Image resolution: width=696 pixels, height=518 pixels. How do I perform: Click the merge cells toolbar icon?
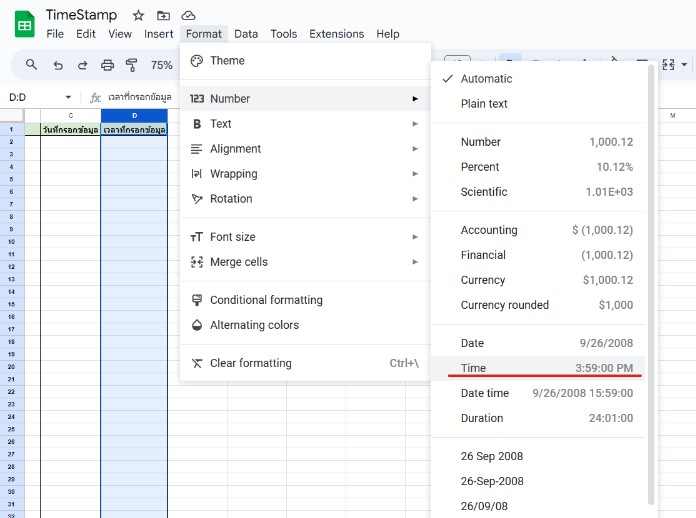(x=668, y=65)
